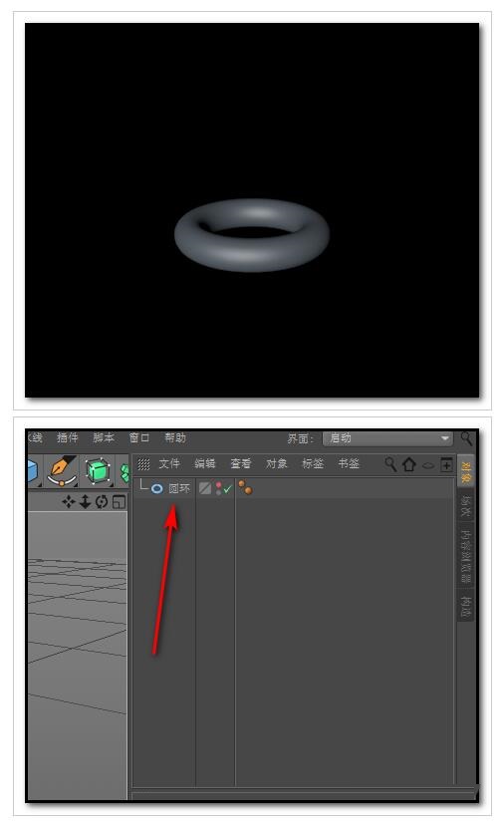Click the green subdivision cube generator icon
Viewport: 504px width, 821px height.
coord(98,471)
